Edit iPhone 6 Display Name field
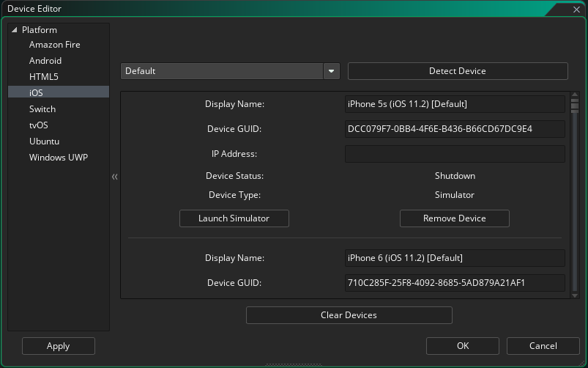This screenshot has width=588, height=368. click(455, 258)
